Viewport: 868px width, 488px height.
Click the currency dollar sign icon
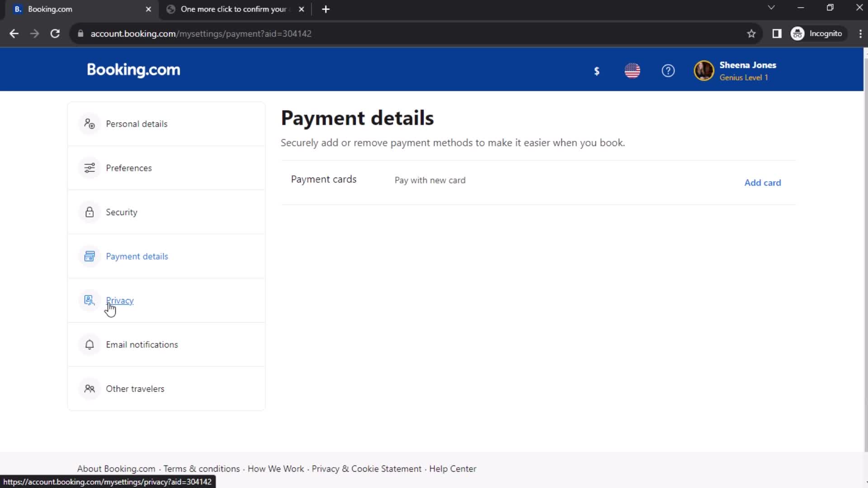(597, 71)
